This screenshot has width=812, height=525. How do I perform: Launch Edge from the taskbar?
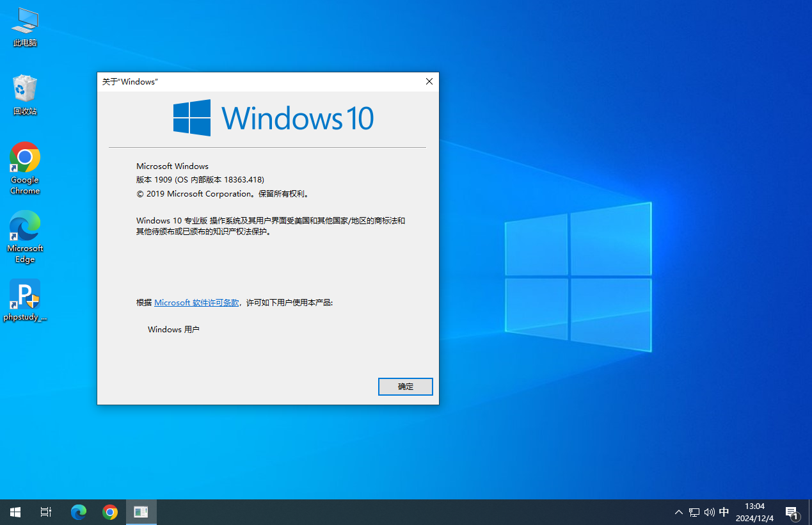[x=79, y=512]
